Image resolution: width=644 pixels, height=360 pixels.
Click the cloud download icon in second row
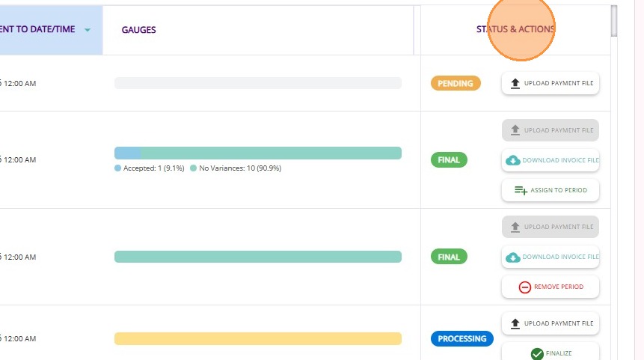pyautogui.click(x=513, y=160)
